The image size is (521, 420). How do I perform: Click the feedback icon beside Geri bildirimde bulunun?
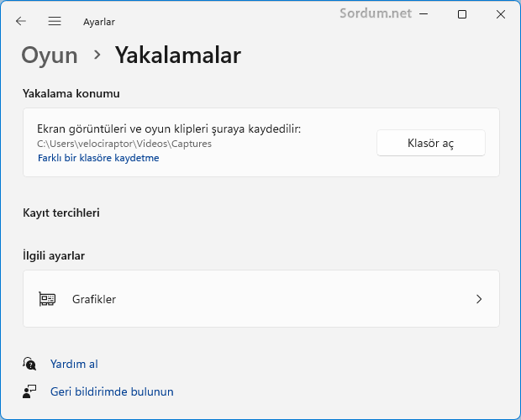[x=29, y=391]
